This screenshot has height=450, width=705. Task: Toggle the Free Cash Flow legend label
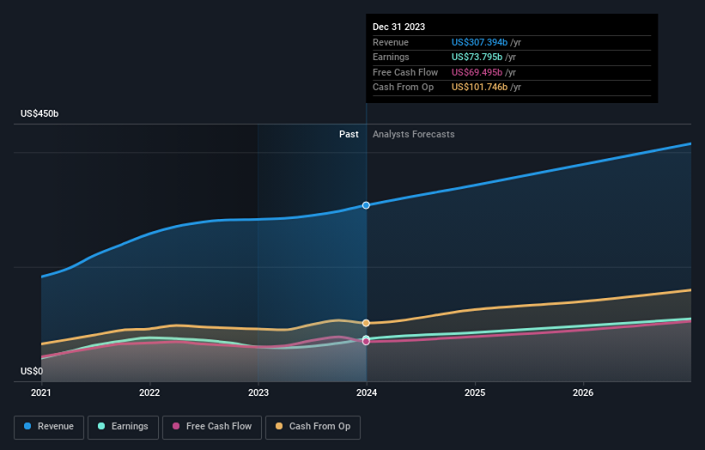pyautogui.click(x=219, y=427)
